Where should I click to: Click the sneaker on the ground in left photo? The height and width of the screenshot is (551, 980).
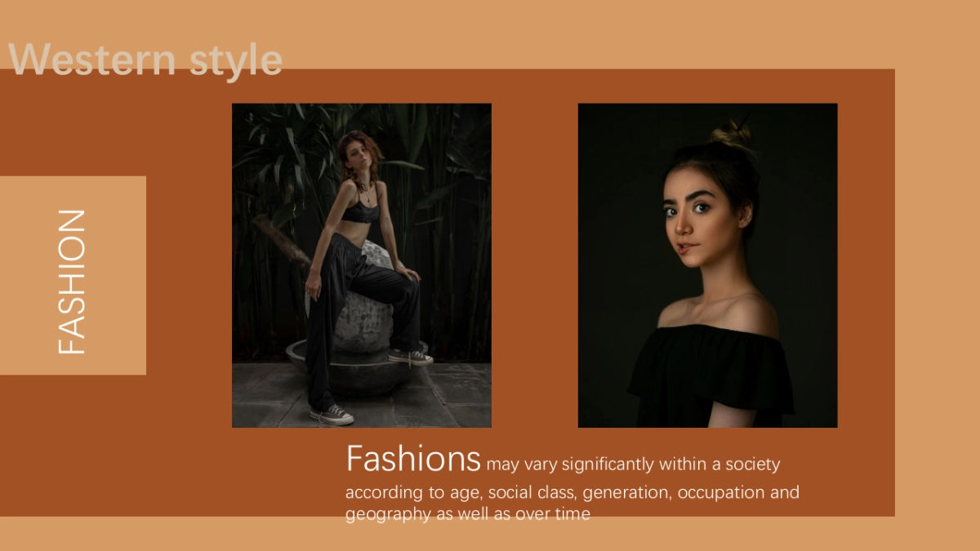[332, 415]
